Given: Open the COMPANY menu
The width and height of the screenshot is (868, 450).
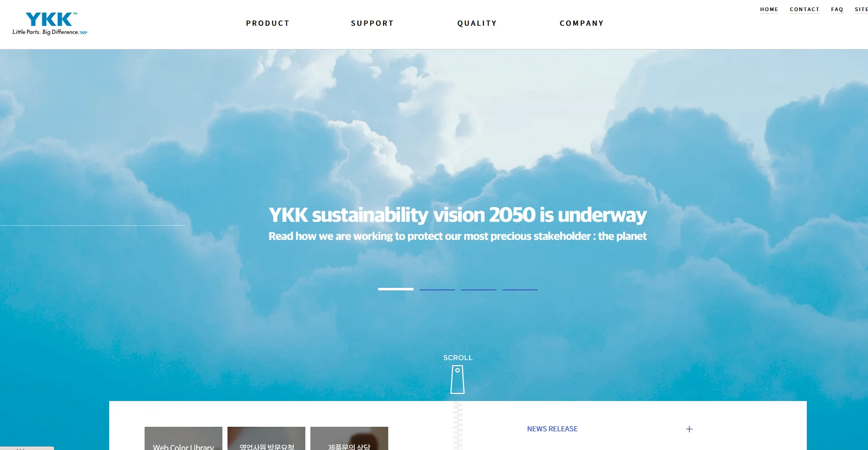Looking at the screenshot, I should [581, 23].
